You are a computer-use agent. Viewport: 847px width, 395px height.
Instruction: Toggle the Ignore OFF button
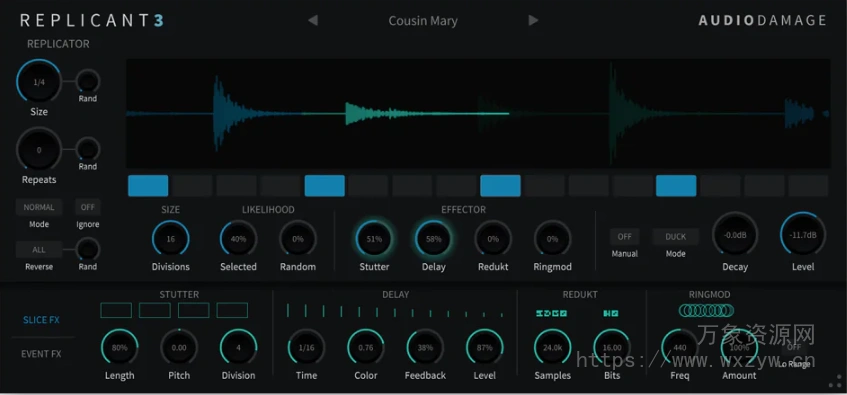pos(88,207)
